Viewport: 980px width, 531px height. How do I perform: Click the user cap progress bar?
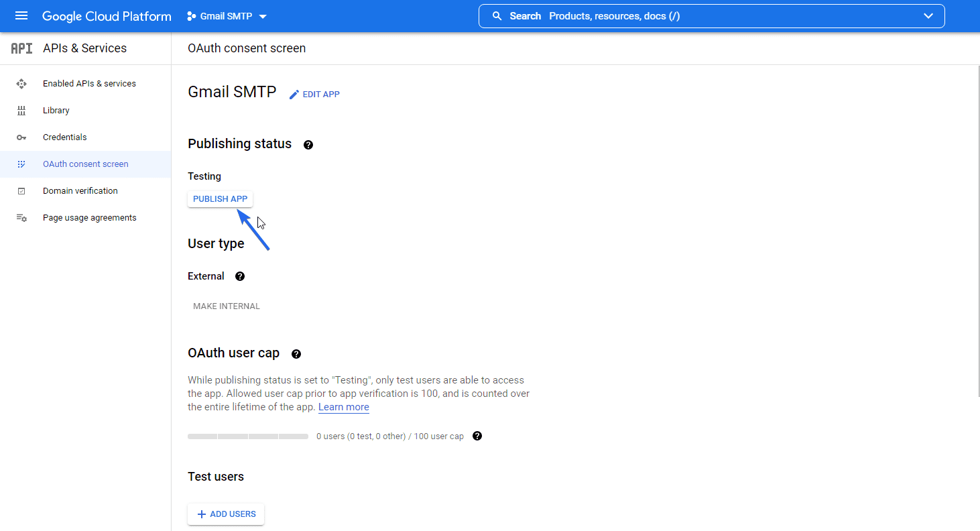(x=248, y=436)
